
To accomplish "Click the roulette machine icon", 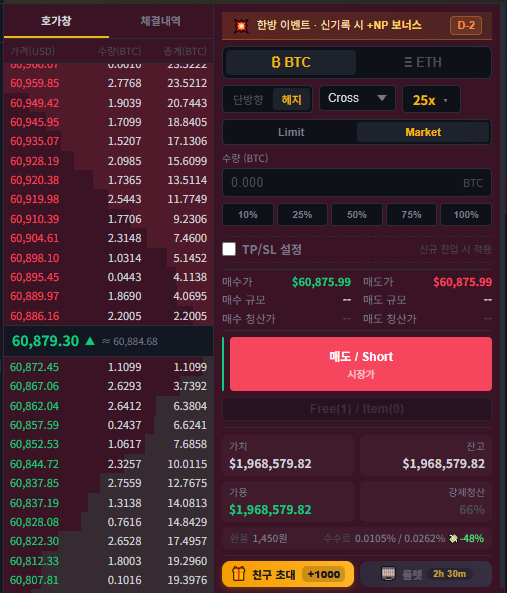I will coord(388,574).
